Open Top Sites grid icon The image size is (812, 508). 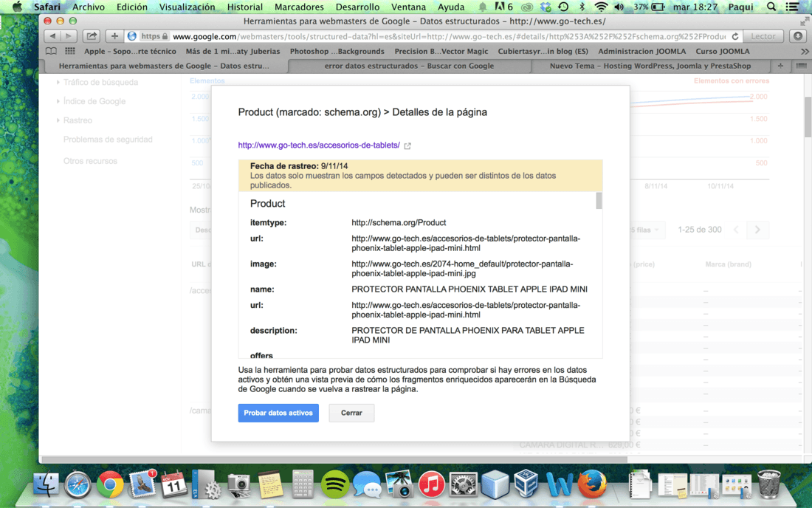pos(70,51)
